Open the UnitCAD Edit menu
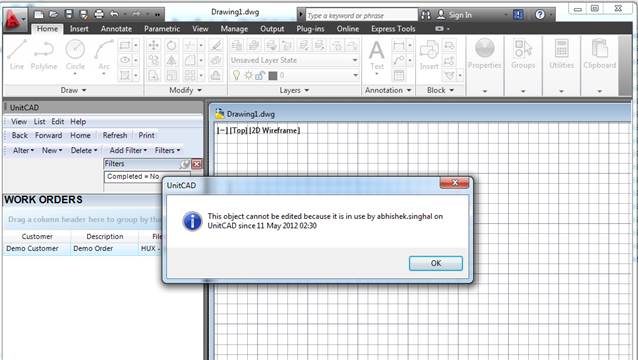The image size is (638, 360). 57,122
